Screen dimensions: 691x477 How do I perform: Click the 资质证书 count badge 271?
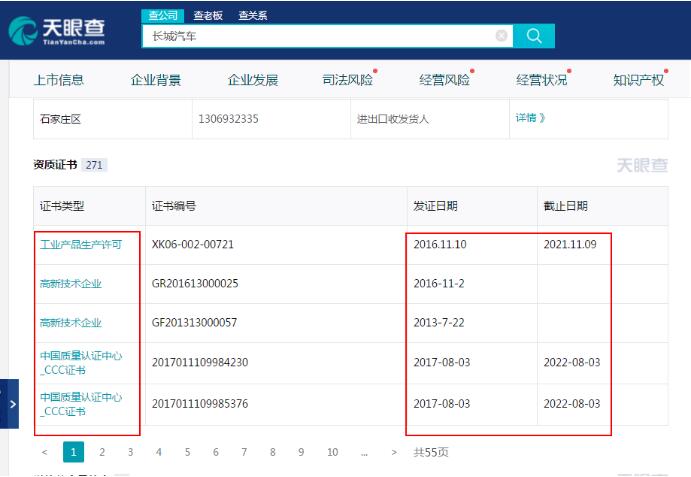coord(94,165)
